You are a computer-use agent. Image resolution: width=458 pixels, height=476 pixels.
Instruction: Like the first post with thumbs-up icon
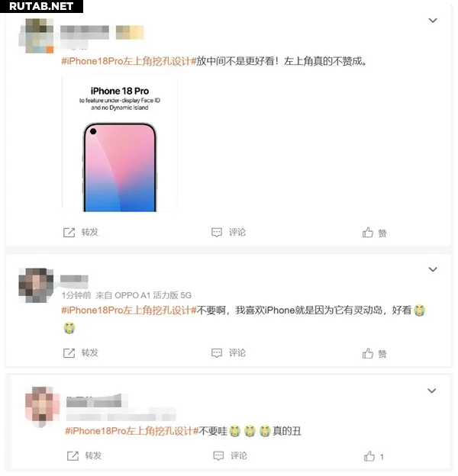[367, 233]
